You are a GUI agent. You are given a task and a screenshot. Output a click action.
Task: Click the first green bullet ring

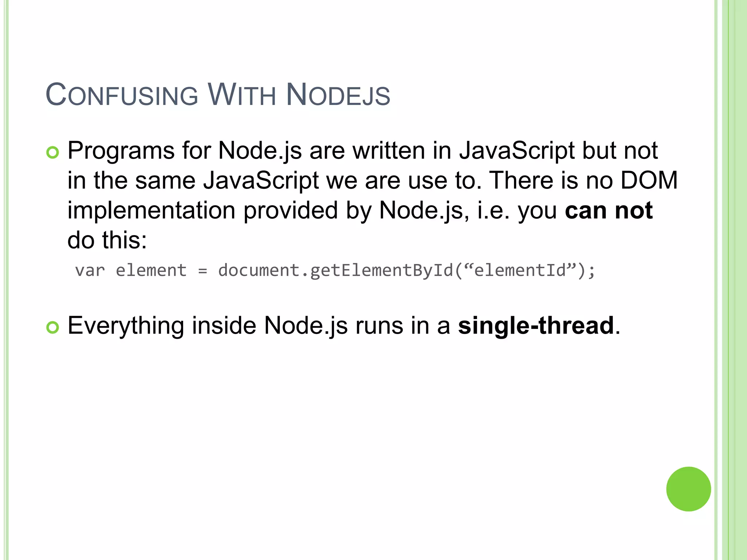[53, 152]
